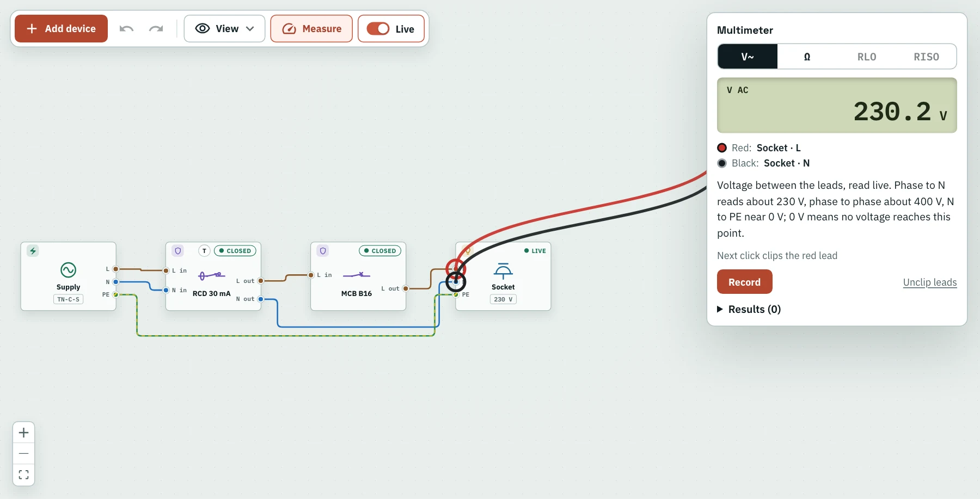Click the Supply L terminal
This screenshot has height=499, width=980.
(115, 269)
